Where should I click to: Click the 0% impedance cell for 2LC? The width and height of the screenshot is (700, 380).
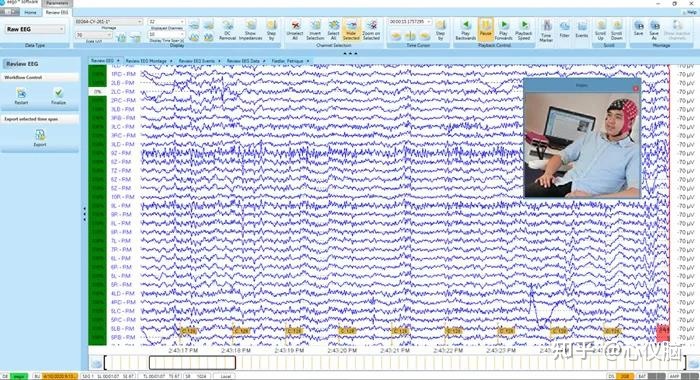tap(97, 92)
